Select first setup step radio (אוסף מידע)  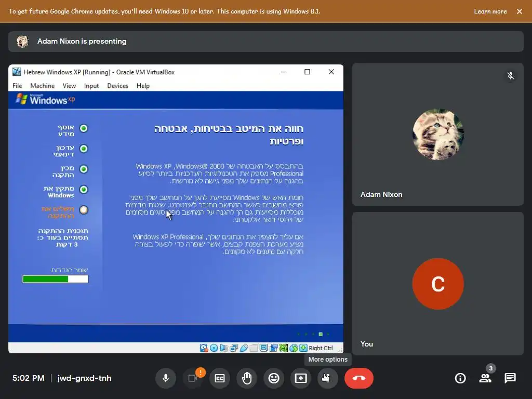(x=84, y=128)
